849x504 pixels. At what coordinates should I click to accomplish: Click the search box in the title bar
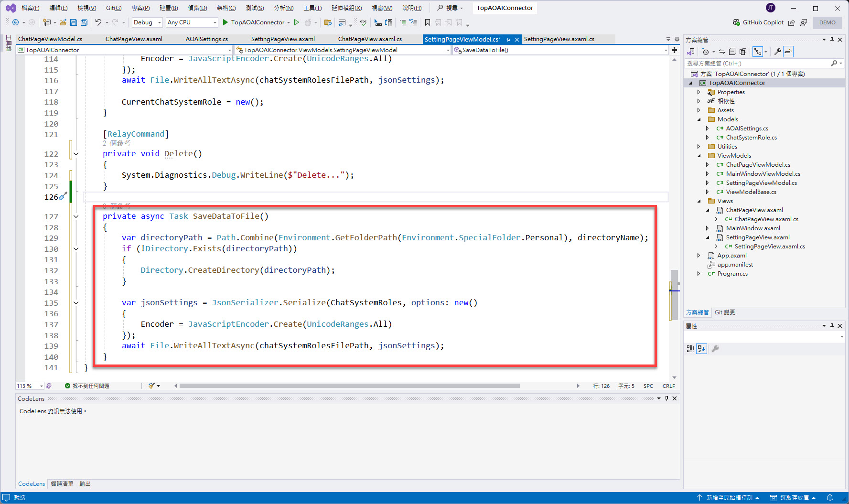(451, 8)
